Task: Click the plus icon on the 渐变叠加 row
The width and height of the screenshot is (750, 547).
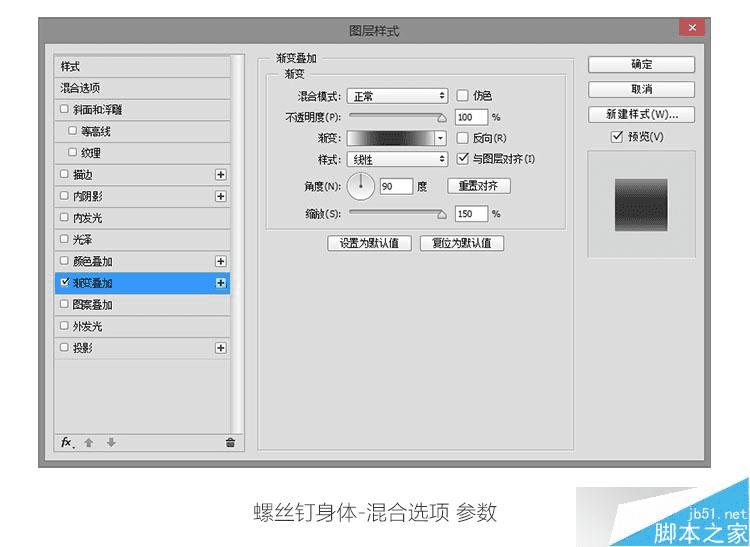Action: (221, 283)
